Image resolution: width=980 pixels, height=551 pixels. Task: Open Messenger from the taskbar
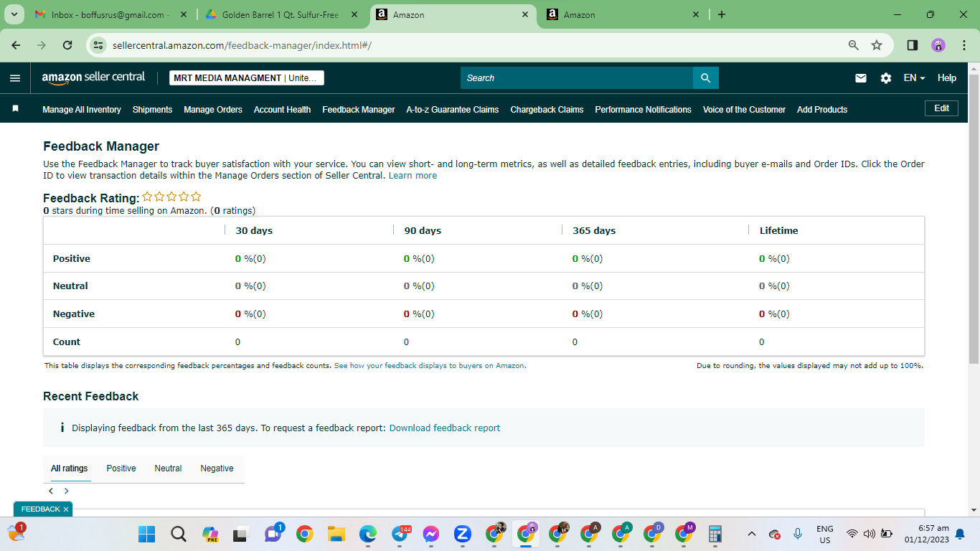(x=431, y=534)
